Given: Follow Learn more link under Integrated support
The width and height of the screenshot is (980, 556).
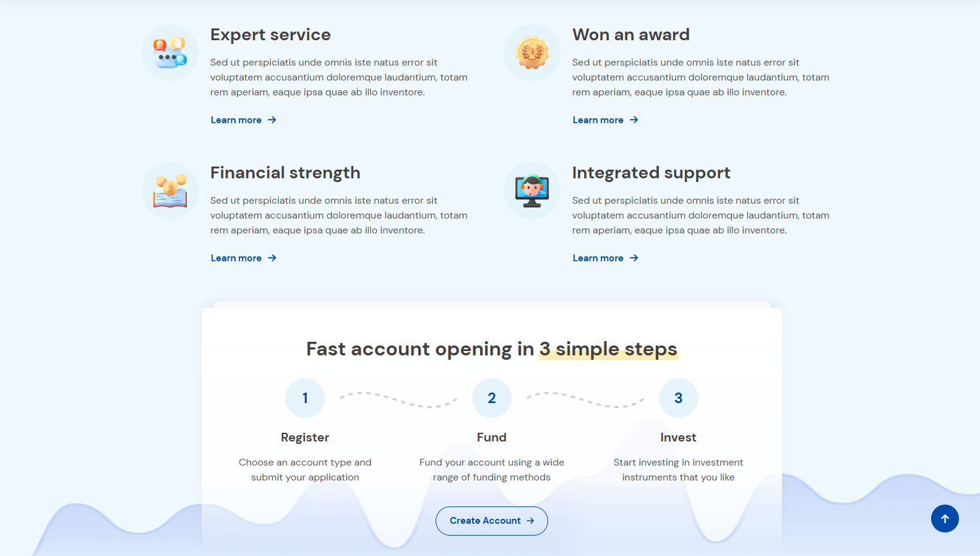Looking at the screenshot, I should tap(605, 258).
